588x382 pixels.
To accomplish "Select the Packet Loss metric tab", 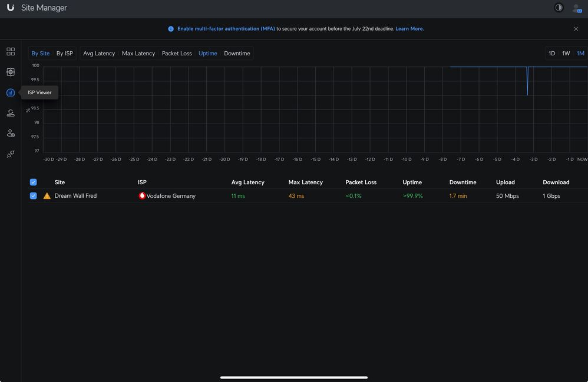I will (x=177, y=54).
